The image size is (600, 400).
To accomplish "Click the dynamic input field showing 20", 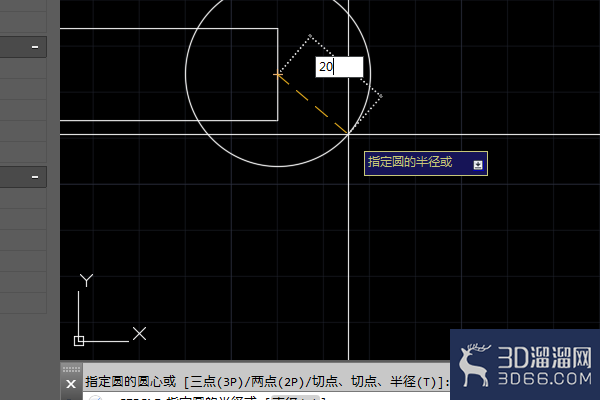I will pos(339,67).
